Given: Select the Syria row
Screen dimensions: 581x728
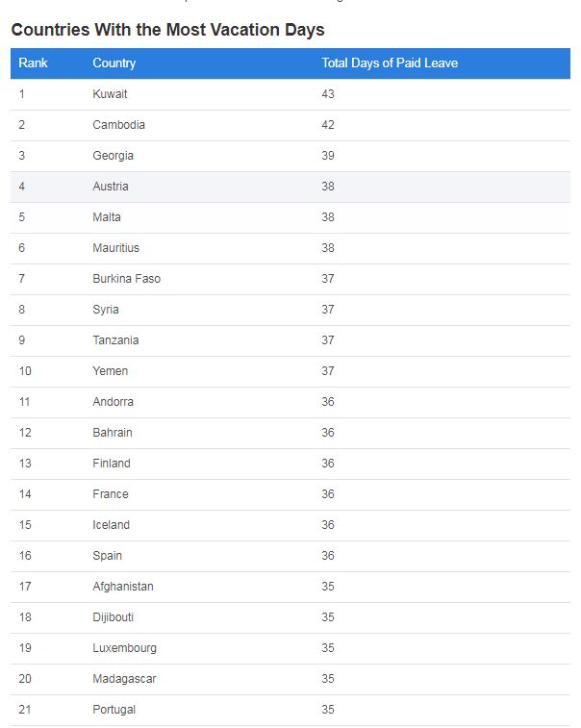Looking at the screenshot, I should point(290,310).
